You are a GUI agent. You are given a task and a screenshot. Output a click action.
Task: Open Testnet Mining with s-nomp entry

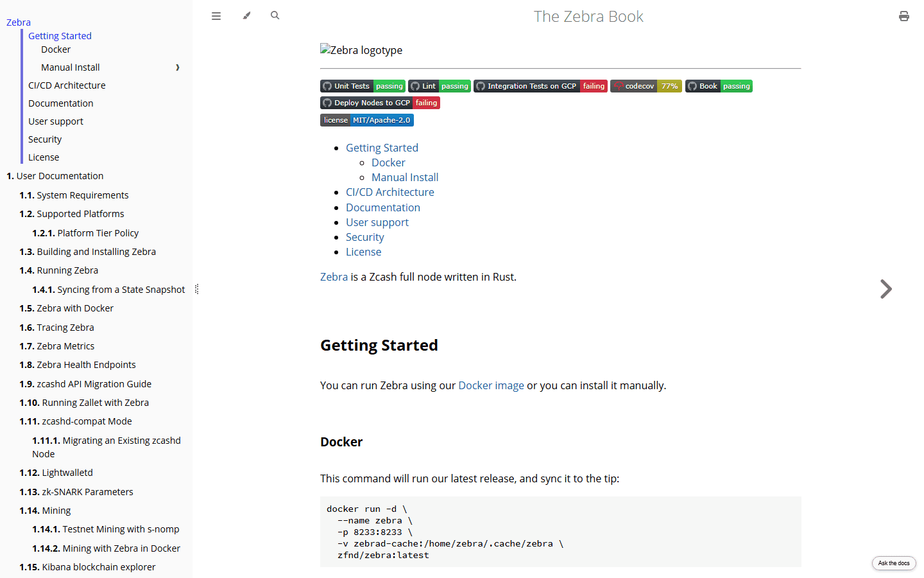pyautogui.click(x=106, y=529)
